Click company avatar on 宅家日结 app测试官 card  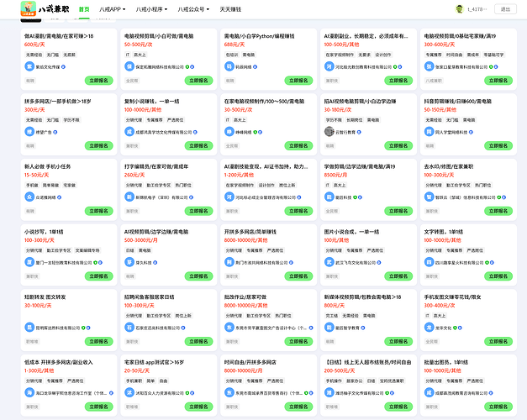click(x=129, y=392)
